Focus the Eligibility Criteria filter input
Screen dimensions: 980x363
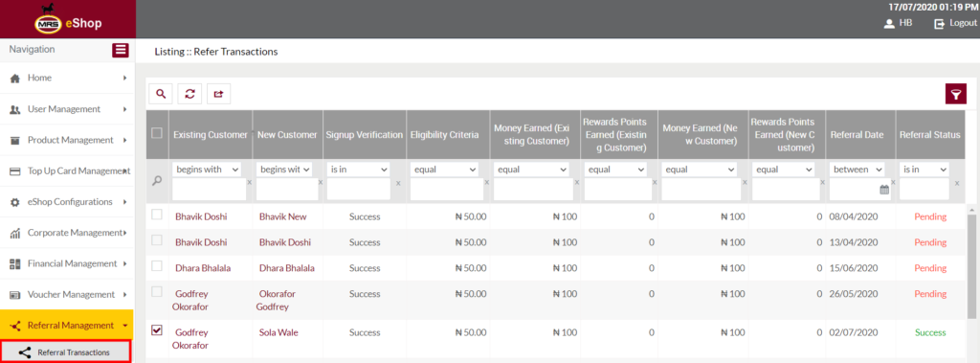(x=446, y=190)
